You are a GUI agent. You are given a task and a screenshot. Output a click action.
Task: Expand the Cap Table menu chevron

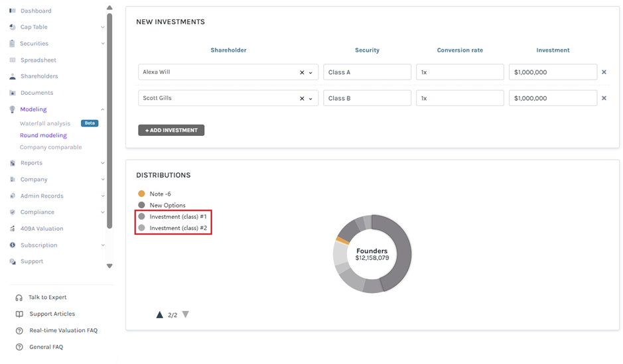coord(103,27)
